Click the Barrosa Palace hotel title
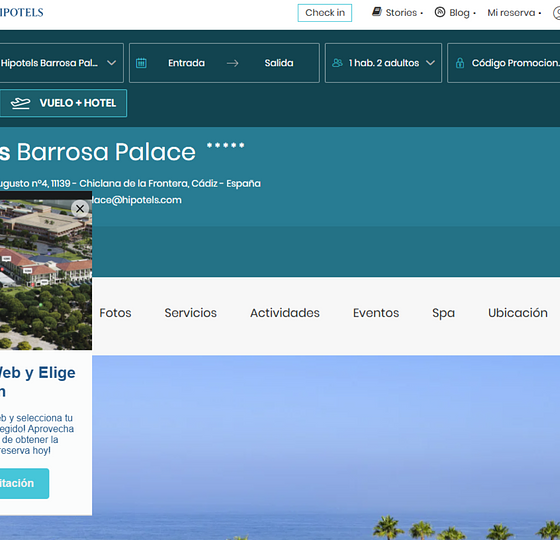Image resolution: width=560 pixels, height=540 pixels. click(x=98, y=152)
